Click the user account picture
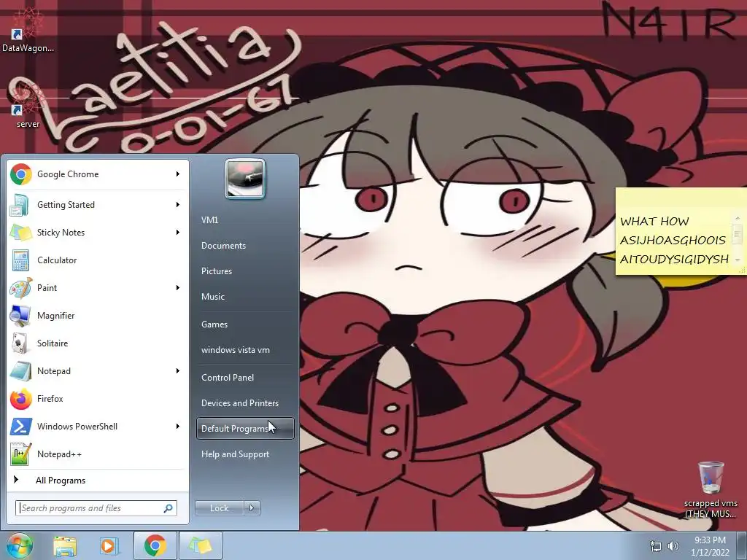This screenshot has height=560, width=747. point(245,179)
